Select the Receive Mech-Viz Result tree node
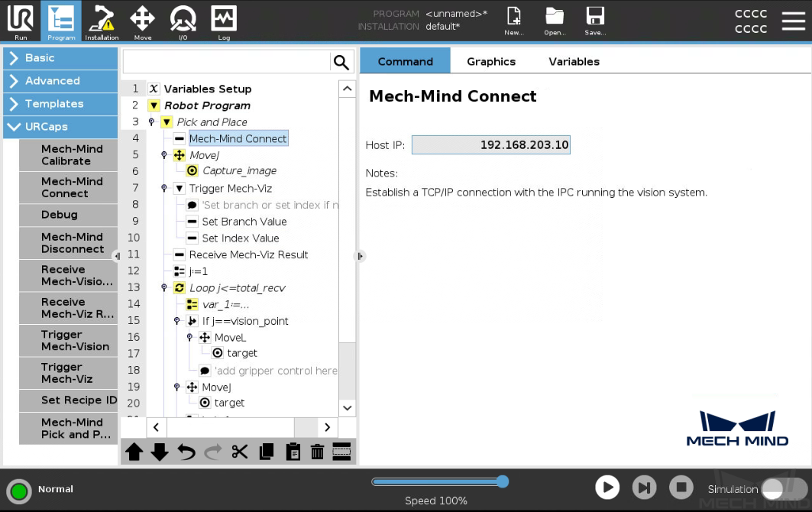 click(x=248, y=255)
